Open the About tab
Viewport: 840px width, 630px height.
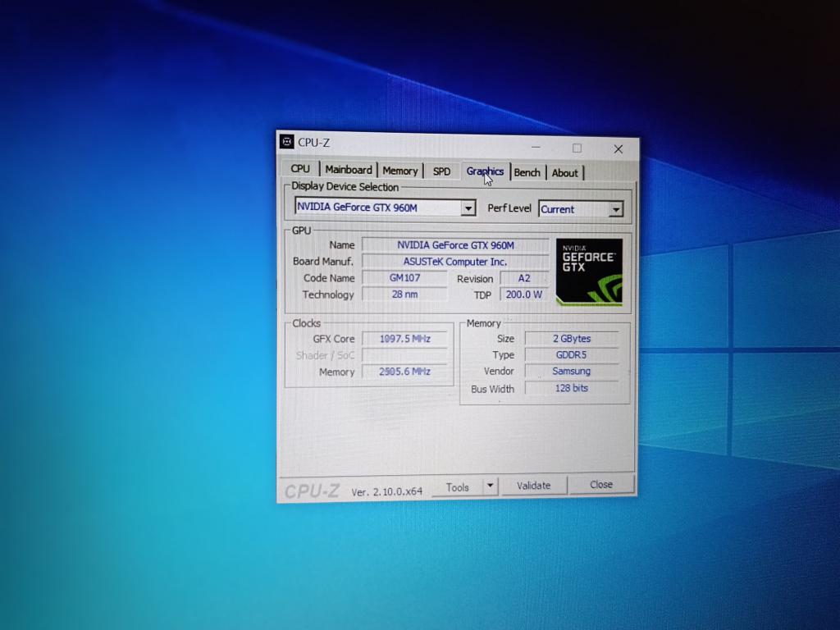tap(564, 173)
